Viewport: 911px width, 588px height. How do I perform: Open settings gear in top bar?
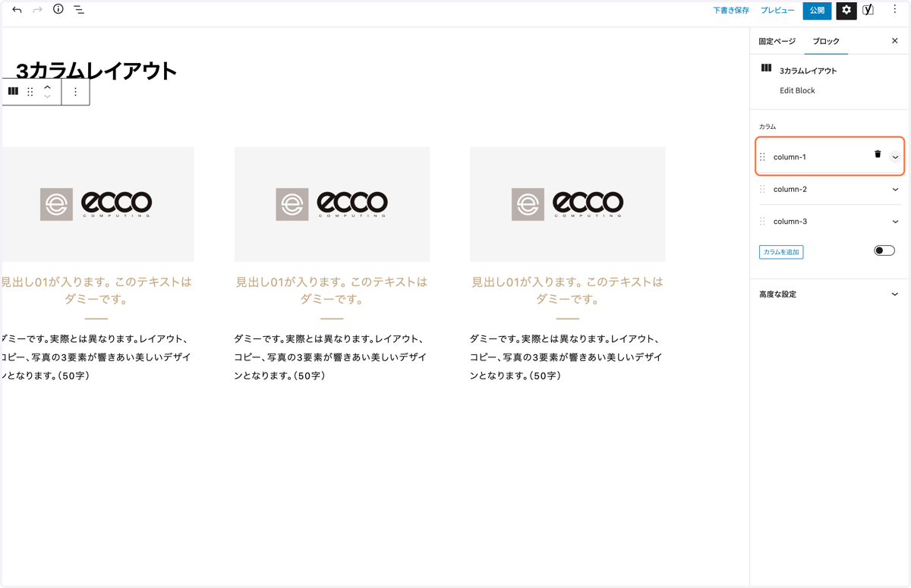coord(846,10)
